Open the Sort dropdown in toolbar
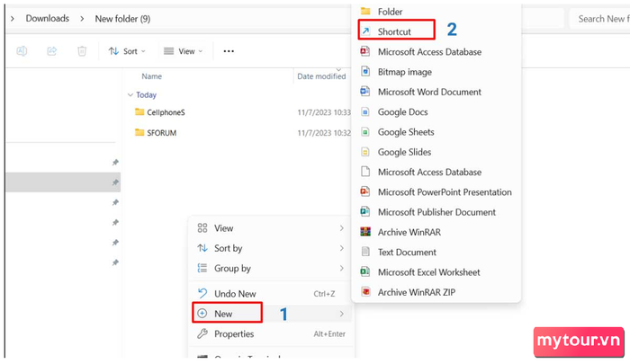The height and width of the screenshot is (364, 630). coord(127,51)
